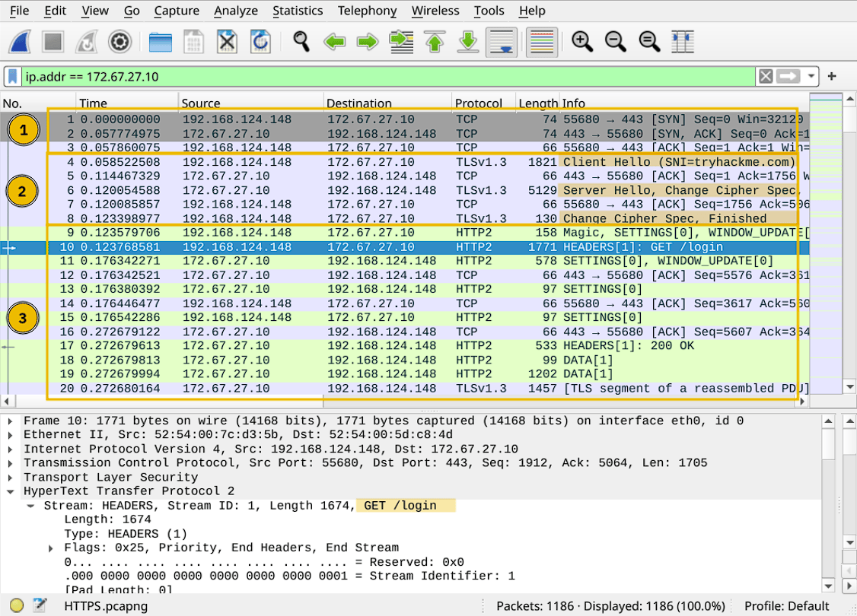Expand Internet Protocol Version 4 row

[10, 449]
